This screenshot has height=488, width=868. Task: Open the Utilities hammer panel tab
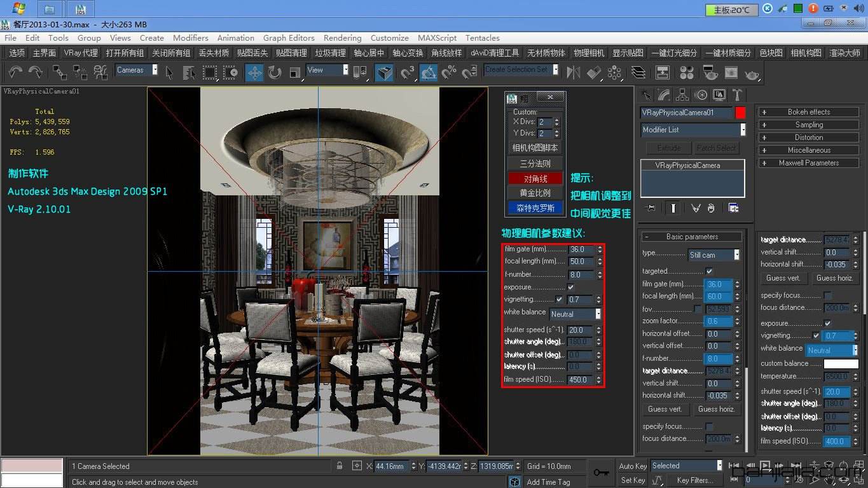pos(738,95)
